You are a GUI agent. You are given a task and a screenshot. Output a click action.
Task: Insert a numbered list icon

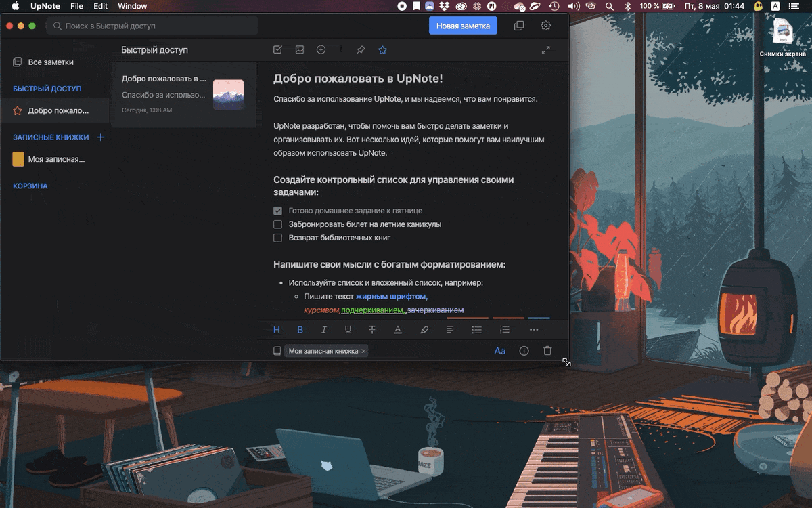pyautogui.click(x=505, y=330)
